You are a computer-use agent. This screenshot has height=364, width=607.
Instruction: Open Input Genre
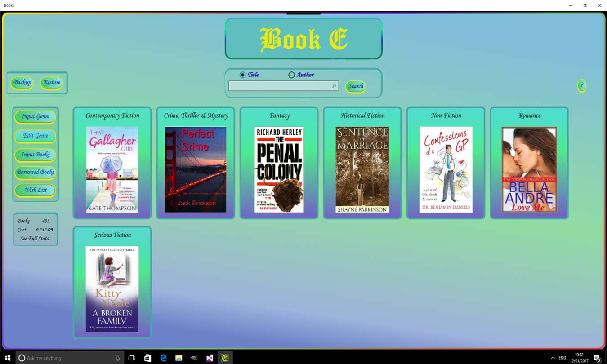(x=36, y=117)
